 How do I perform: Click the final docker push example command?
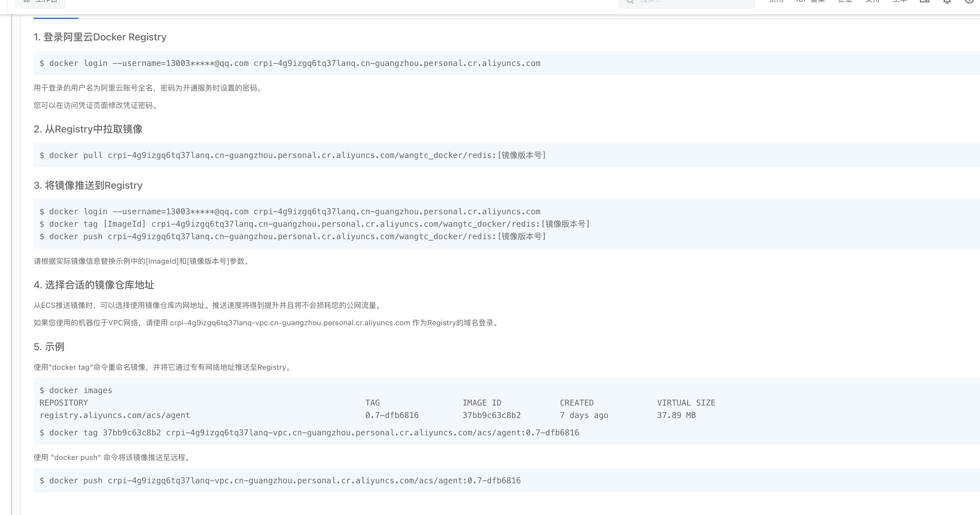pyautogui.click(x=280, y=480)
